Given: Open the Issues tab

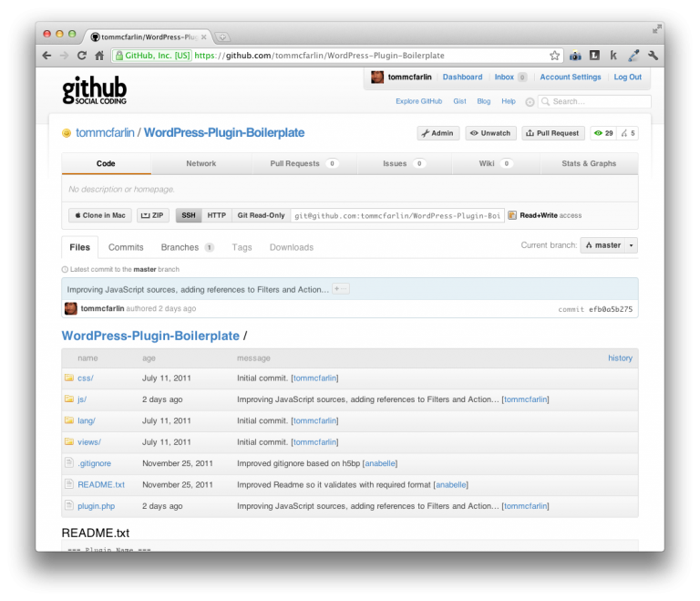Looking at the screenshot, I should pyautogui.click(x=404, y=163).
